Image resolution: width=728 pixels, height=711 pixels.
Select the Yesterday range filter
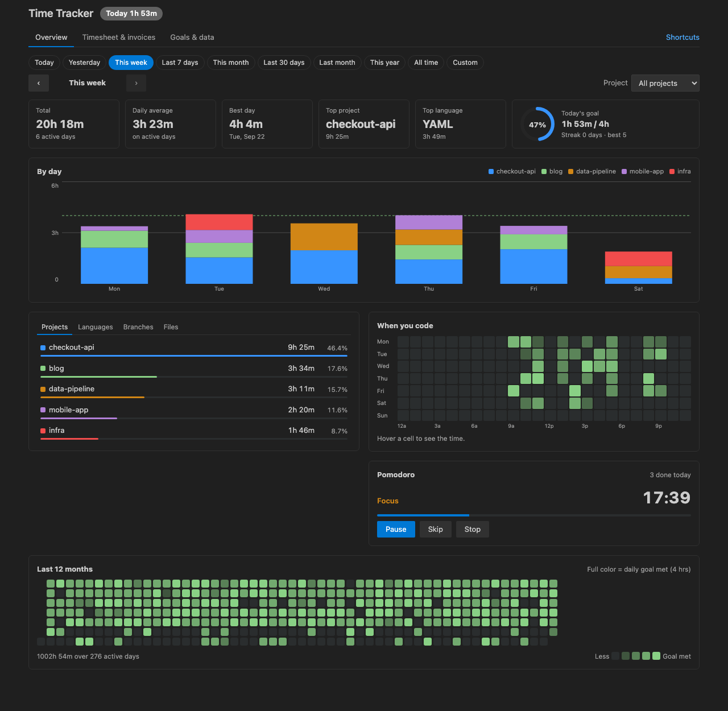pyautogui.click(x=84, y=63)
